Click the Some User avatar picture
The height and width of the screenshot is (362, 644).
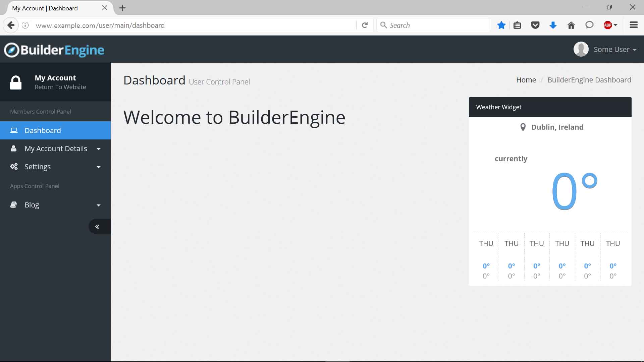(581, 49)
